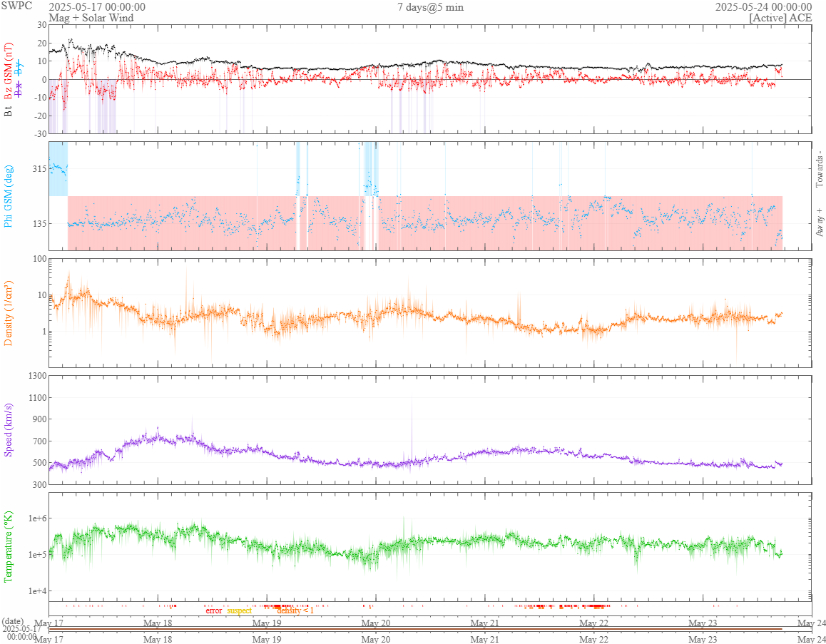Click the 'density < 1' flag legend
The width and height of the screenshot is (826, 644).
coord(295,610)
